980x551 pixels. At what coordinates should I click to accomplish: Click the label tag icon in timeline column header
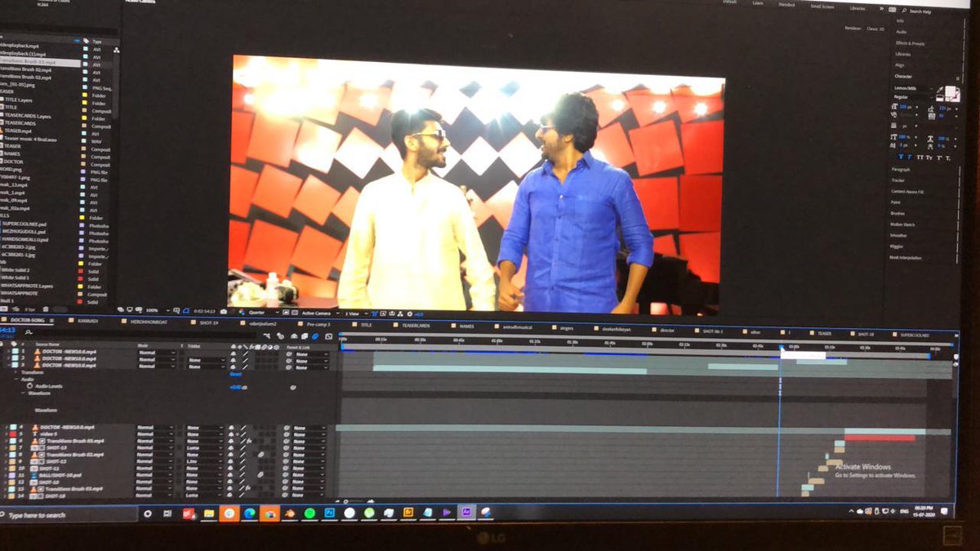(14, 343)
